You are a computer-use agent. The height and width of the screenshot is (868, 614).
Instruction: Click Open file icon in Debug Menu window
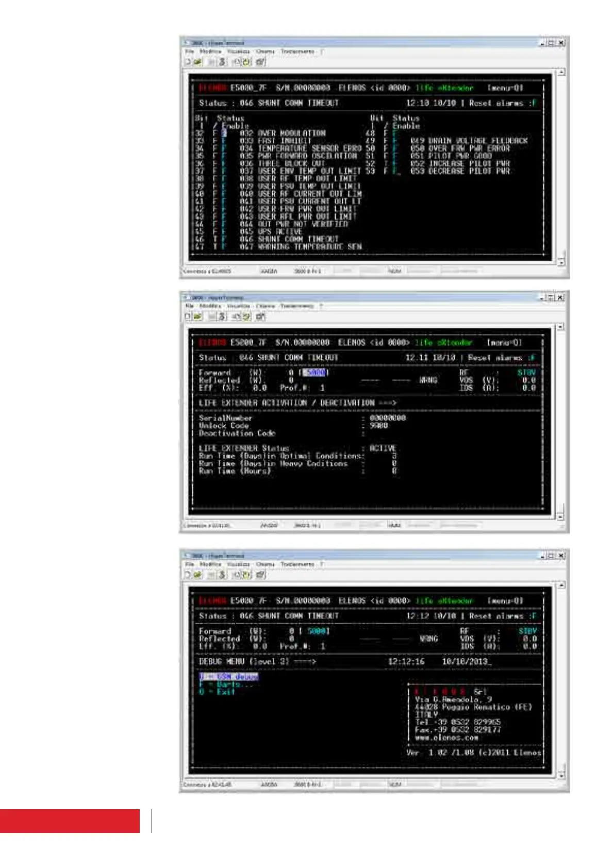point(197,575)
